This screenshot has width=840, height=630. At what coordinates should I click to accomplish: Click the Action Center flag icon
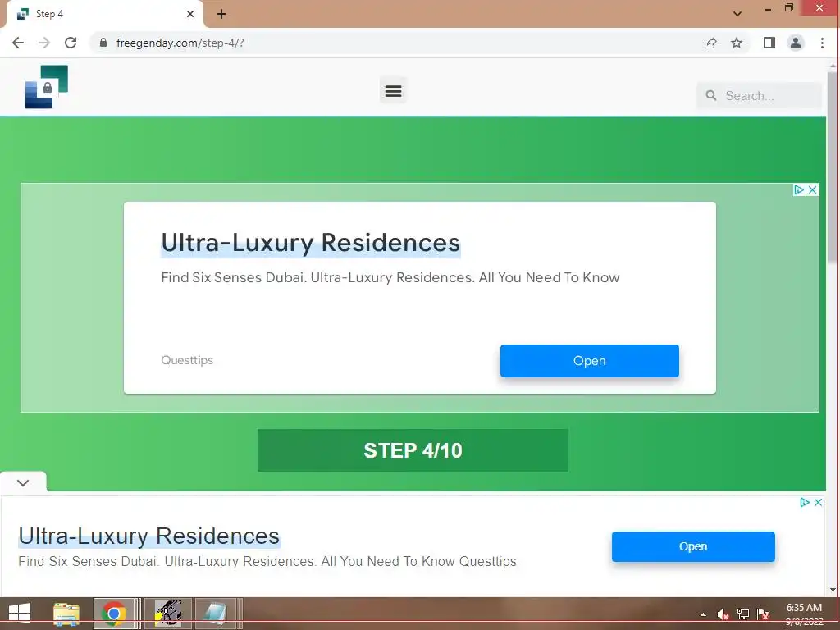coord(763,614)
